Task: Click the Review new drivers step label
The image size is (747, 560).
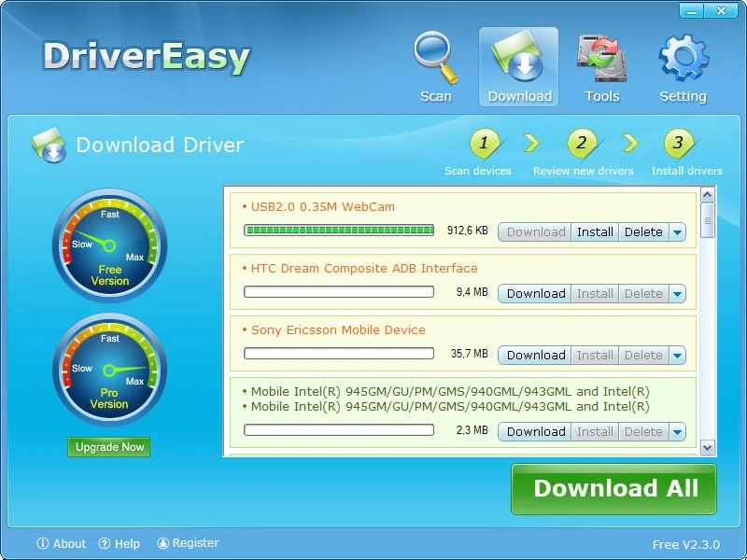Action: [x=583, y=171]
